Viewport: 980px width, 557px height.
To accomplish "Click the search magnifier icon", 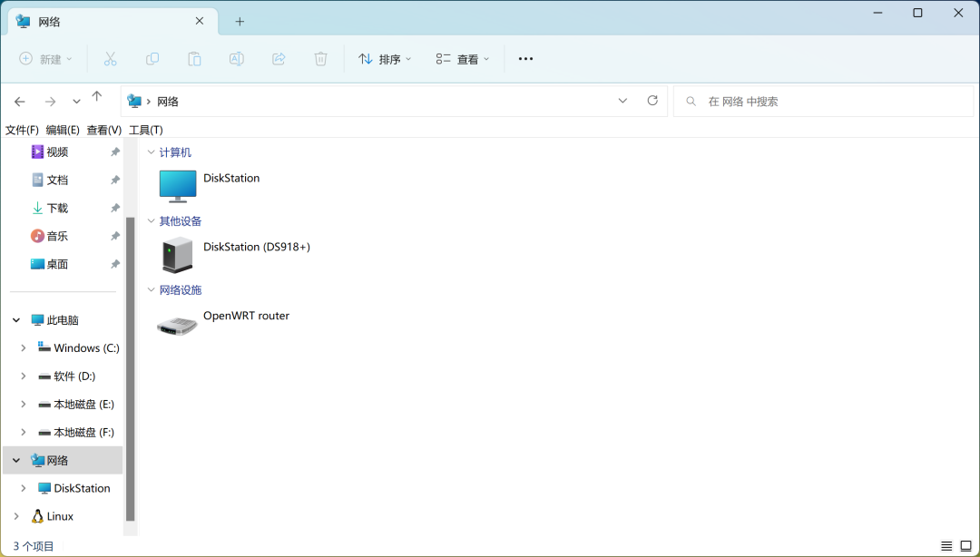I will pos(691,102).
